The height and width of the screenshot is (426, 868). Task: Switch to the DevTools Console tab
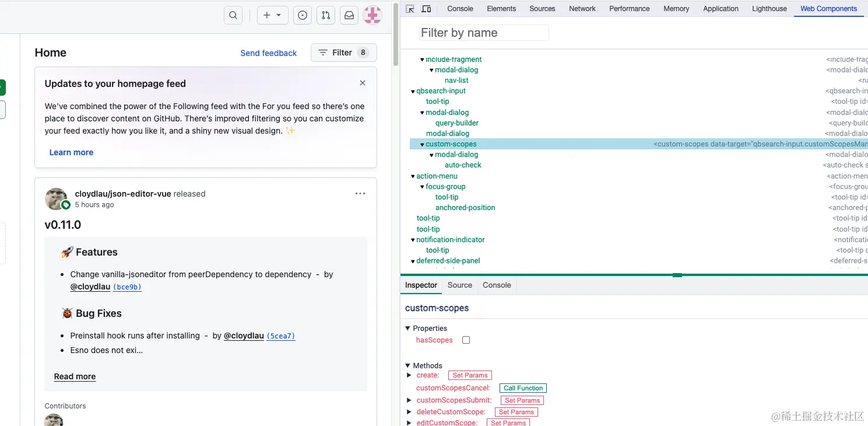[x=460, y=9]
